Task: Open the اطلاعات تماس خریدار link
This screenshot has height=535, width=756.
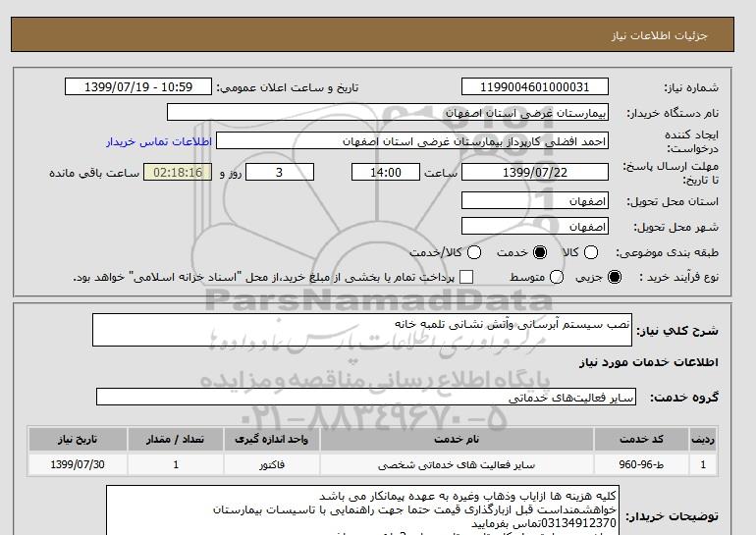Action: pyautogui.click(x=159, y=141)
